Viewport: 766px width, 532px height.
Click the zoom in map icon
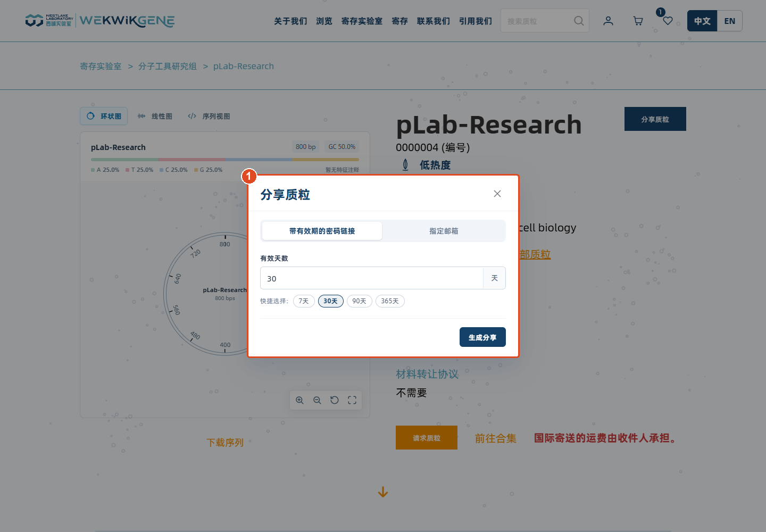[x=299, y=400]
